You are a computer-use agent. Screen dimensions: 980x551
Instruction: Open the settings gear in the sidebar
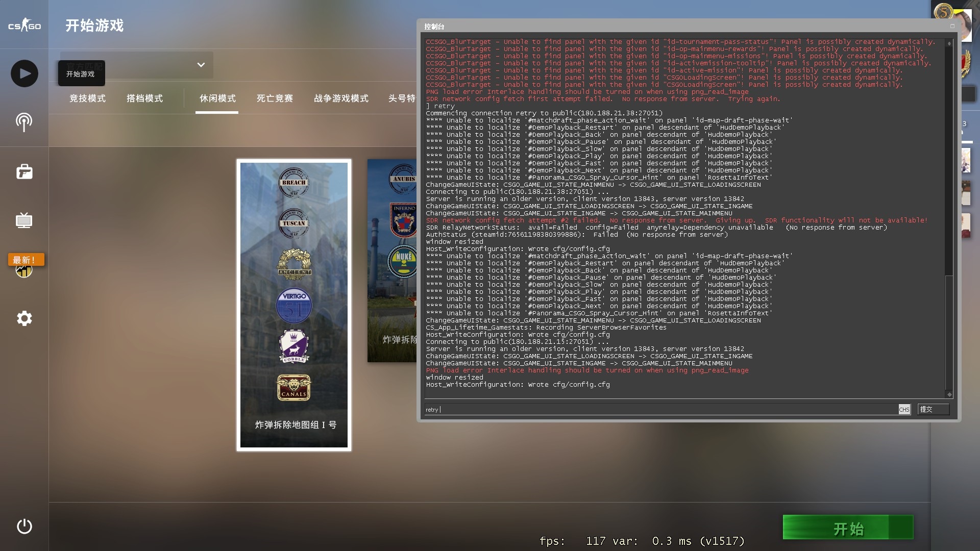coord(24,318)
